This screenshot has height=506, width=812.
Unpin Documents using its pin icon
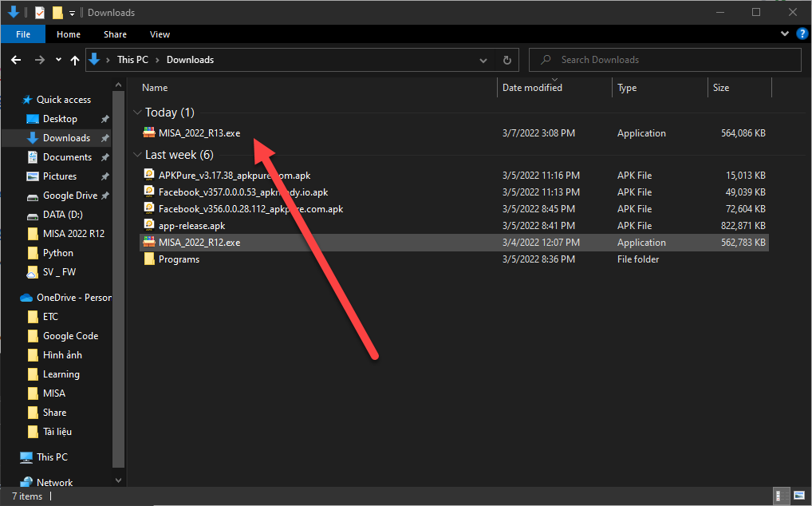point(104,157)
